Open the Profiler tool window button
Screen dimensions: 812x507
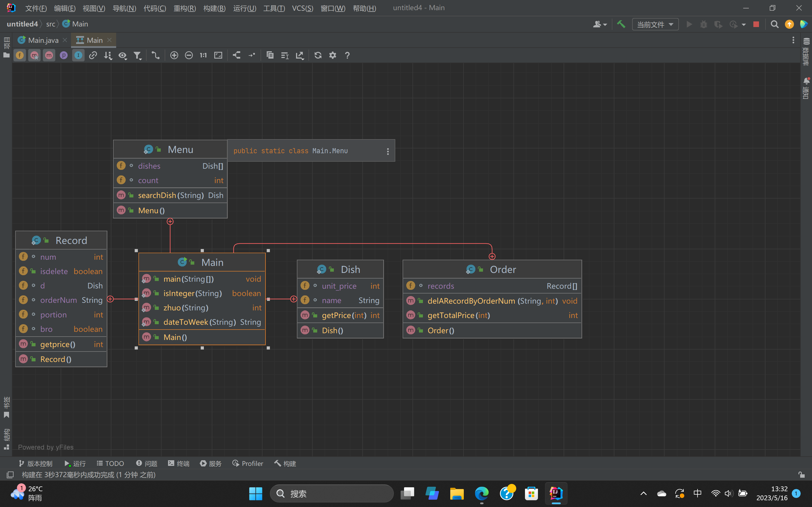[x=248, y=463]
